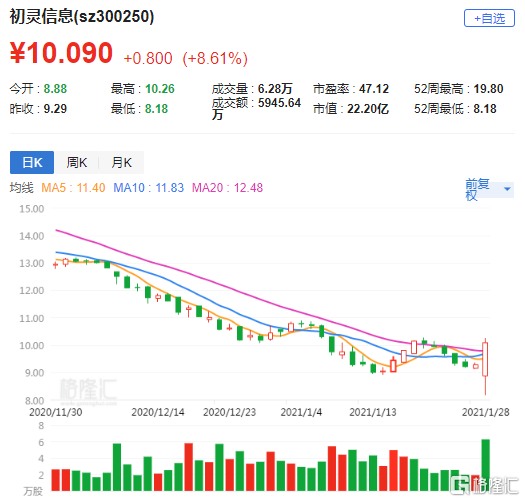The height and width of the screenshot is (502, 525).
Task: Click the 52周最低 label
Action: (x=440, y=109)
